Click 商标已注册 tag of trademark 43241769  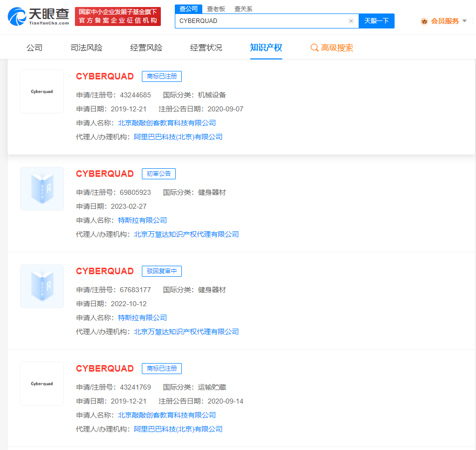pyautogui.click(x=162, y=369)
